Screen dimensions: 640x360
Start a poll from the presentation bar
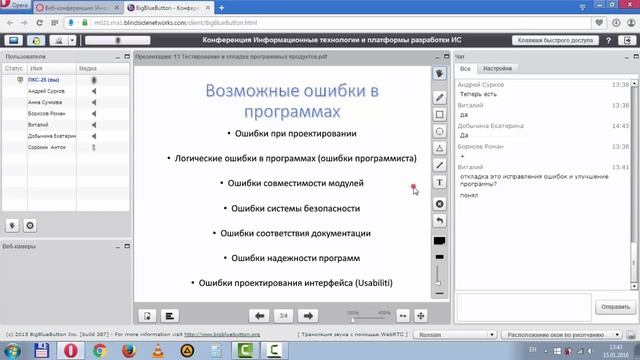tap(169, 316)
